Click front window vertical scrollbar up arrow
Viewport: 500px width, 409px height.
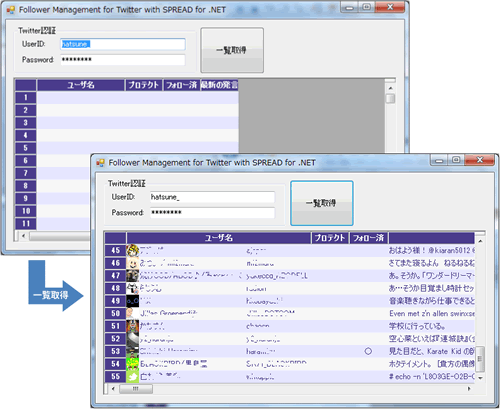(480, 240)
